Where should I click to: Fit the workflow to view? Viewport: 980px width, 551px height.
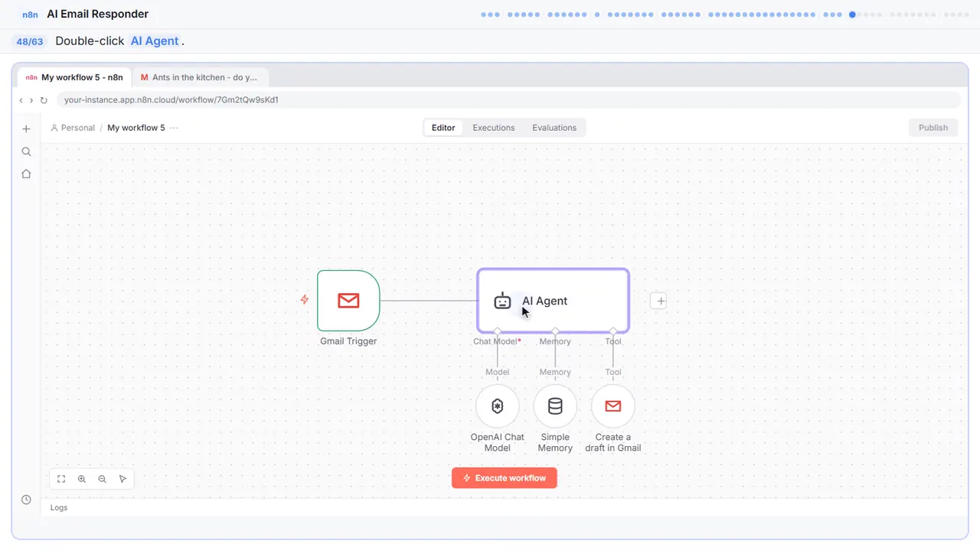61,479
